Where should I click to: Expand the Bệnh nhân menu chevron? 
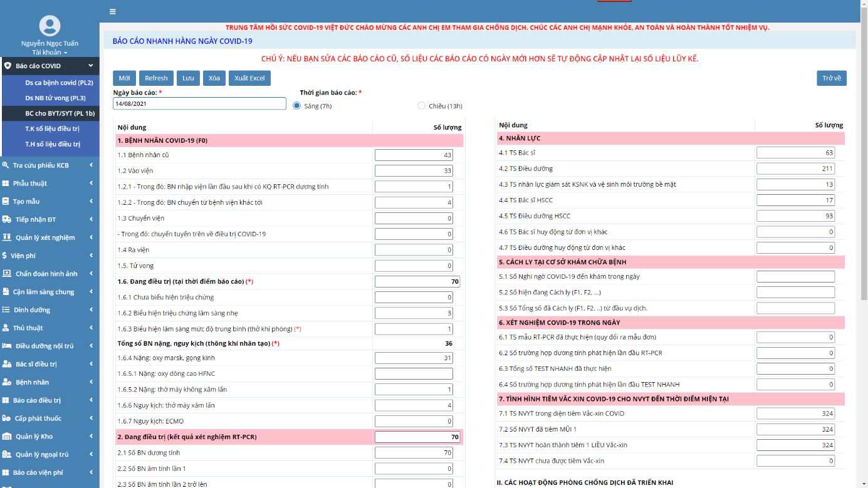click(x=91, y=382)
